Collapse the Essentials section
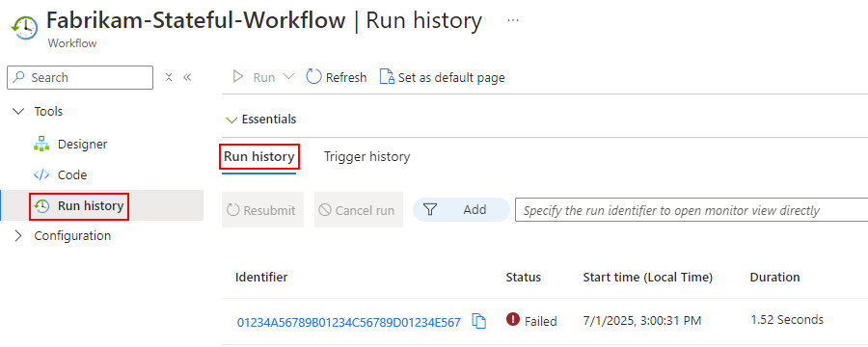 (231, 120)
